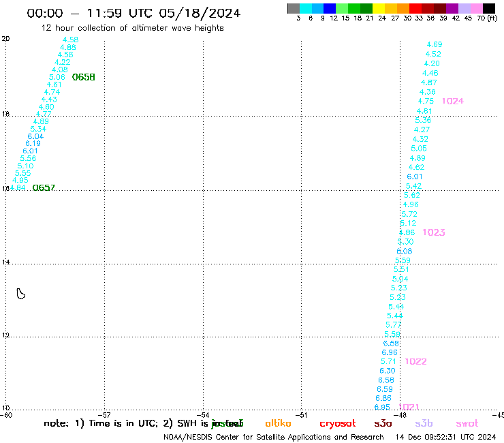Pick the pink legend swatch before 70
This screenshot has height=443, width=504.
[476, 8]
